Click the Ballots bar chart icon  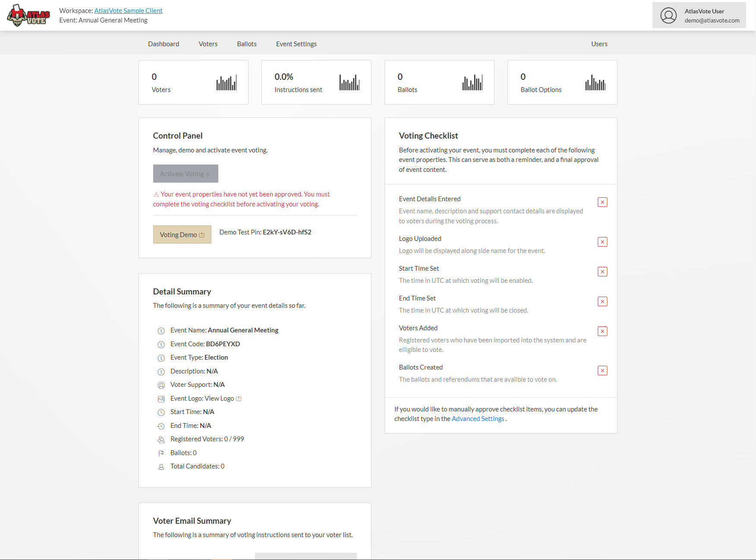tap(472, 82)
